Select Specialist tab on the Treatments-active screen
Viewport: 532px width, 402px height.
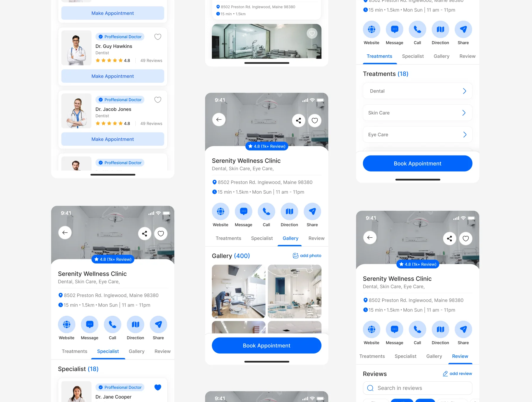click(x=413, y=56)
